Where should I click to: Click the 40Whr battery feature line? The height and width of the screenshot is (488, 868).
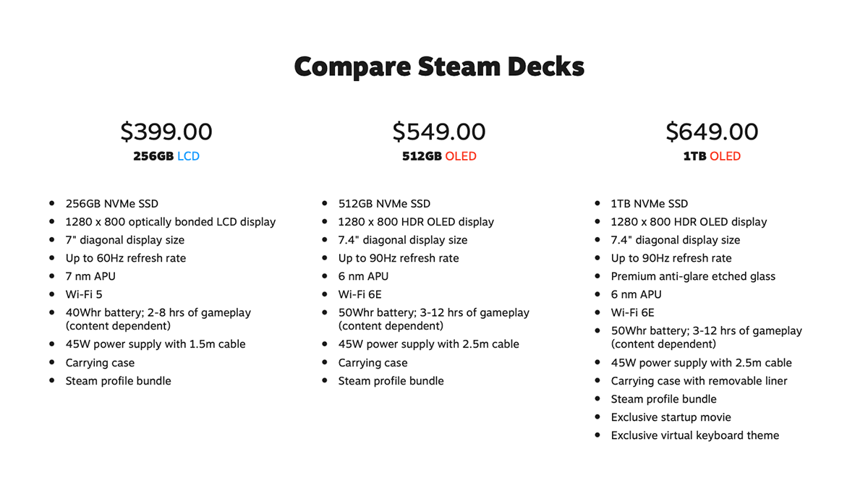pyautogui.click(x=158, y=319)
